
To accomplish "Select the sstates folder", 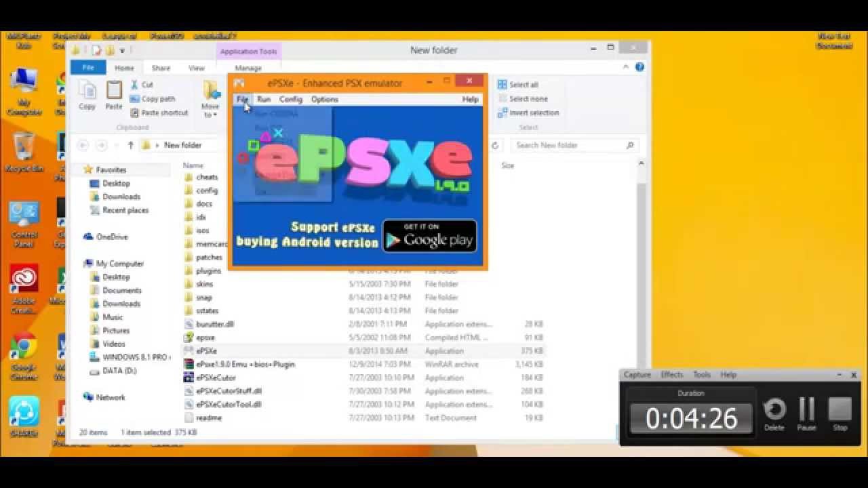I will click(201, 310).
